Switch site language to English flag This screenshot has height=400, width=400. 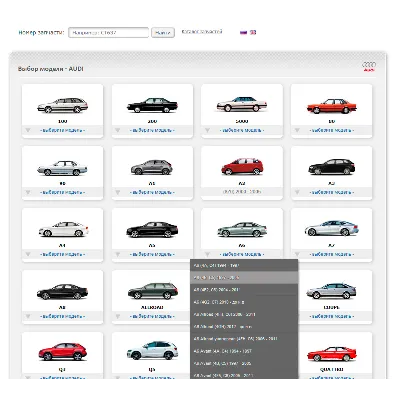click(253, 32)
